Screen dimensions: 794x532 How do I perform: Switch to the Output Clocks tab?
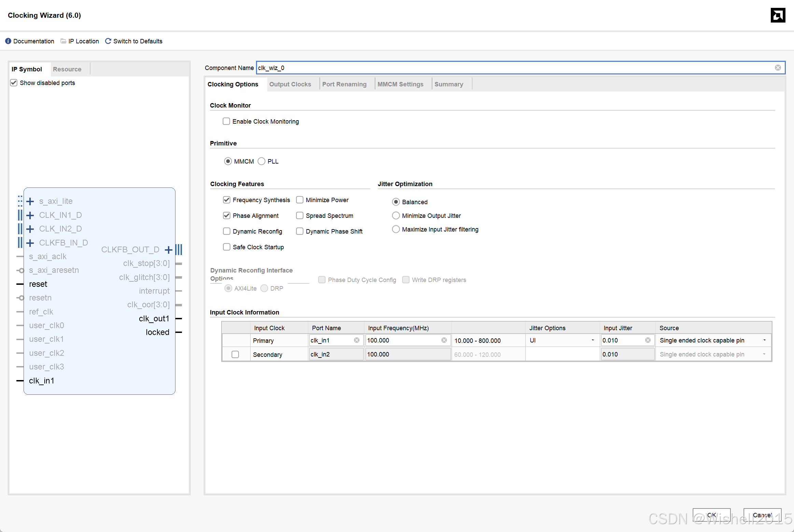[290, 84]
